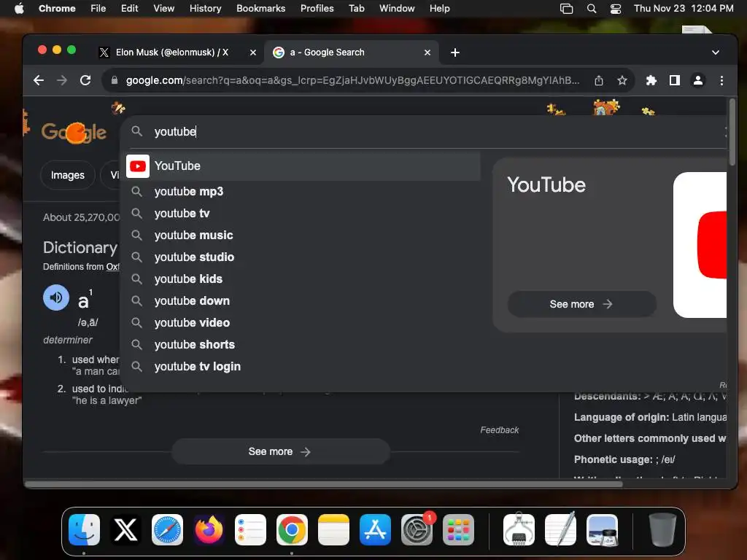Select 'youtube music' suggestion

(x=303, y=236)
